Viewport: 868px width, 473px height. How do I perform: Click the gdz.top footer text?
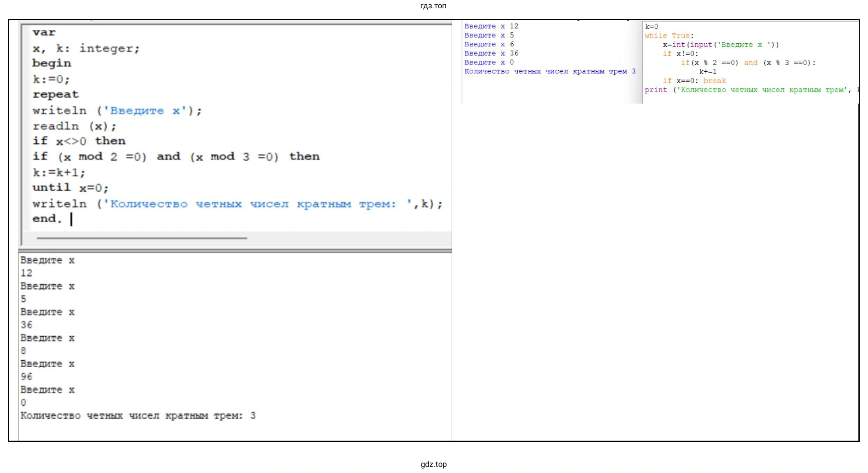[433, 464]
